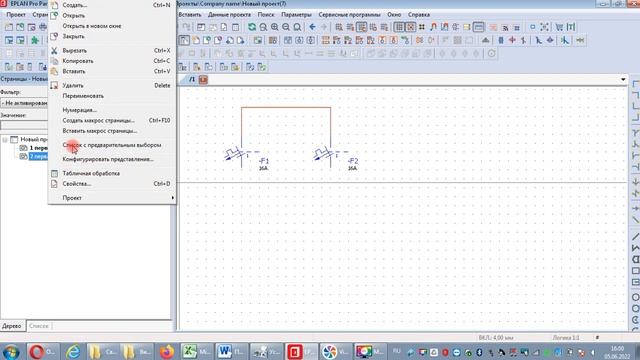Open the Вставить menu in the menu bar

pyautogui.click(x=190, y=15)
